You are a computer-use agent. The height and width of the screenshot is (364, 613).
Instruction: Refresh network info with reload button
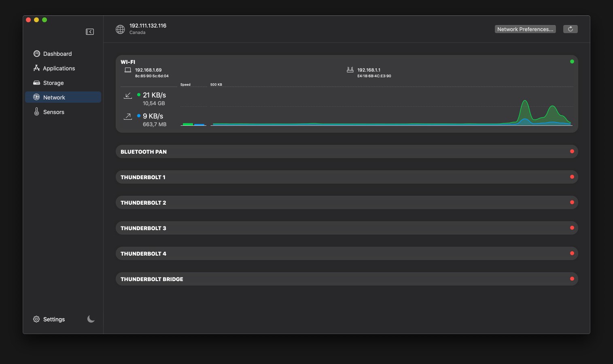coord(571,29)
